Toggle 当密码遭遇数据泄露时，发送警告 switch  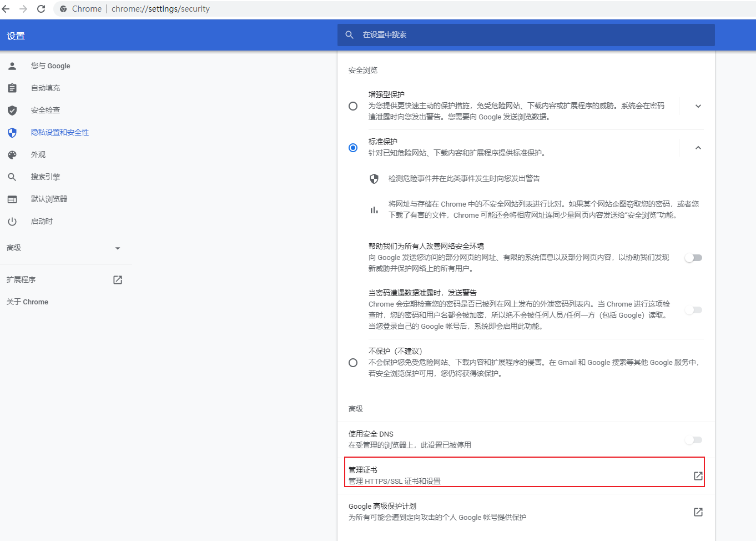(693, 310)
